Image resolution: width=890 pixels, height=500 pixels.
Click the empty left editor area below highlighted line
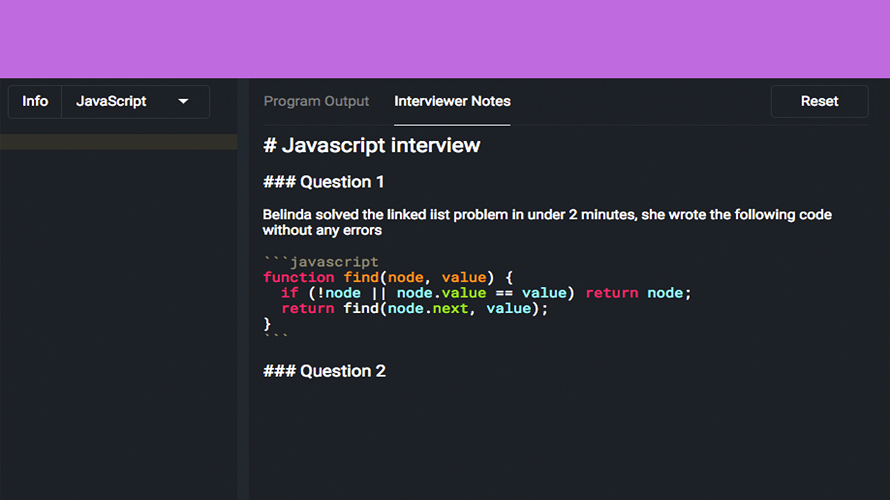(x=118, y=320)
